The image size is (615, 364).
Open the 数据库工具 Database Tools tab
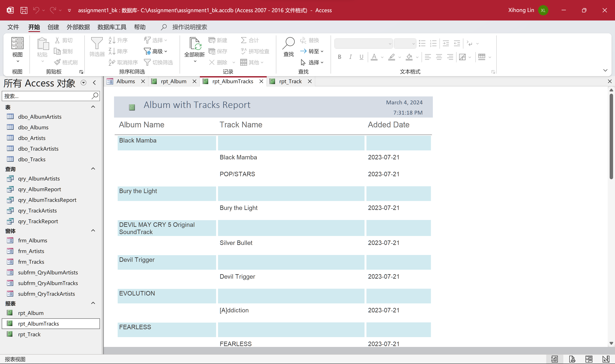(x=112, y=27)
